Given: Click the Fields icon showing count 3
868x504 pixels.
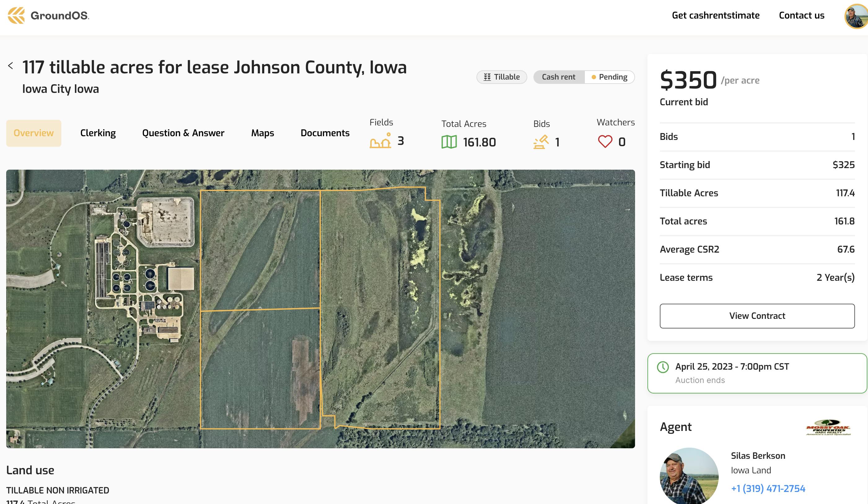Looking at the screenshot, I should (x=381, y=141).
